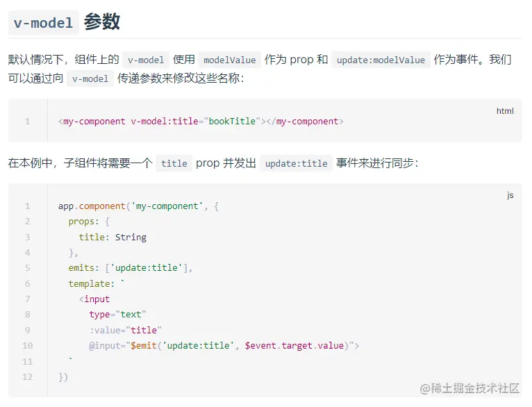Click the type="text" attribute line
Image resolution: width=532 pixels, height=407 pixels.
117,315
